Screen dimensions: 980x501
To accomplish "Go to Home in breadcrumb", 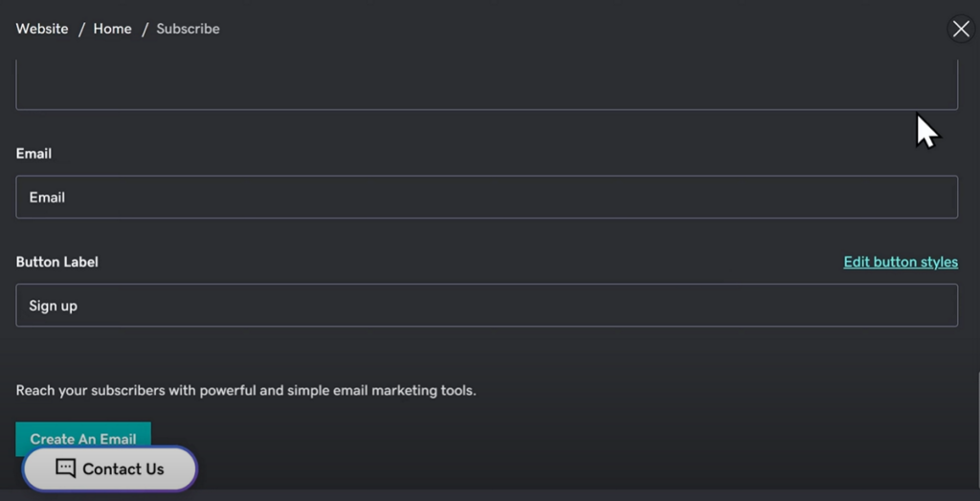I will (x=113, y=29).
